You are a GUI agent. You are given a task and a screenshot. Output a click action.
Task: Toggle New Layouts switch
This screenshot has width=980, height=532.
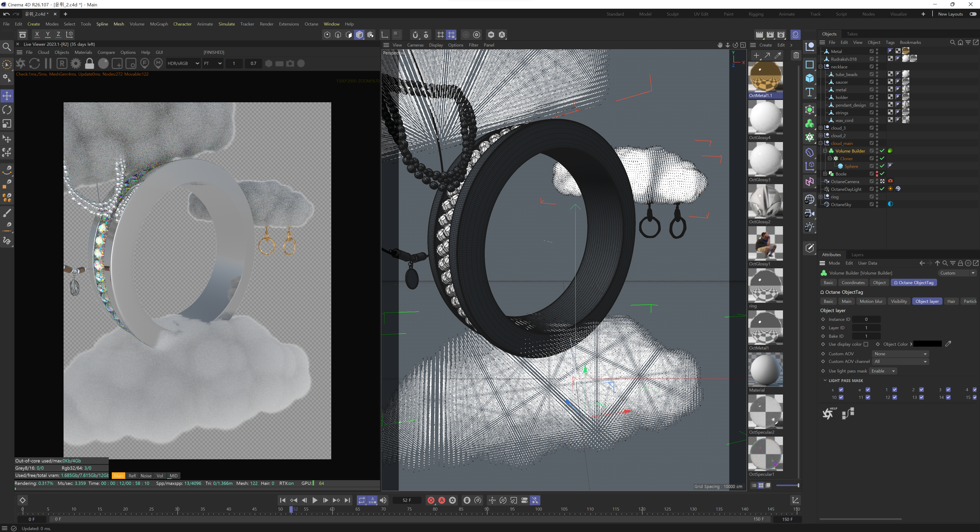(973, 14)
